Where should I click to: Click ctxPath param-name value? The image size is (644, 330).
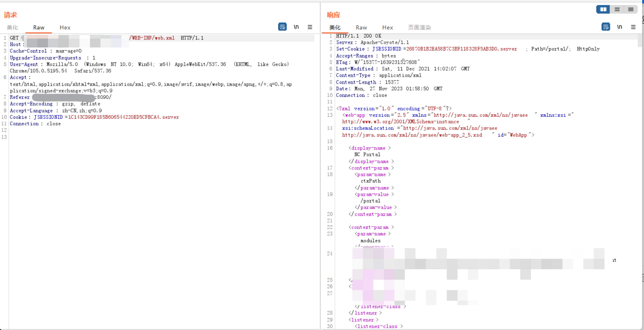click(370, 181)
